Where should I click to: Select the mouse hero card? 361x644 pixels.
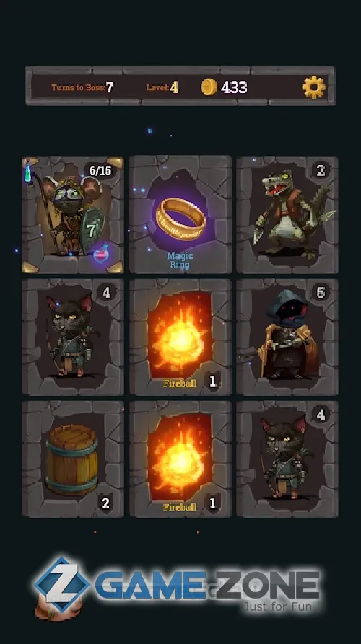pos(73,214)
